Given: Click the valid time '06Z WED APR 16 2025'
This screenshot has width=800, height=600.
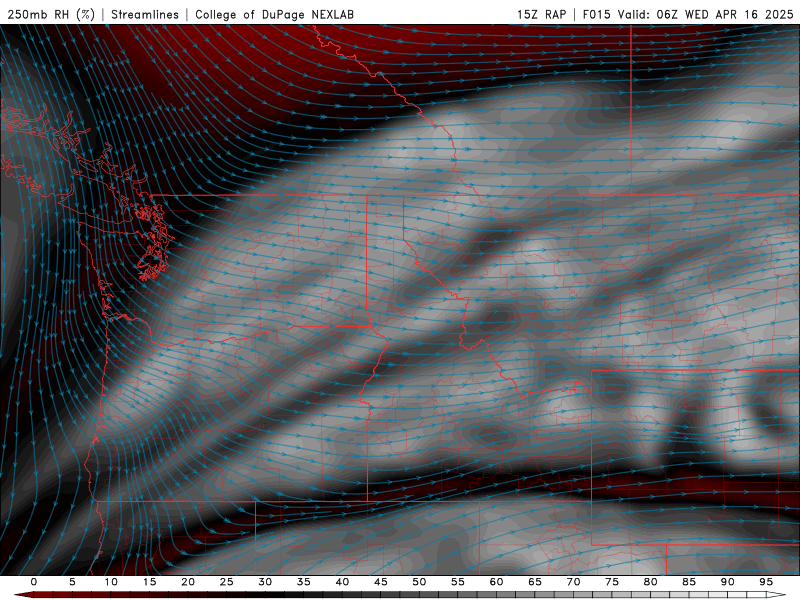Looking at the screenshot, I should (725, 14).
